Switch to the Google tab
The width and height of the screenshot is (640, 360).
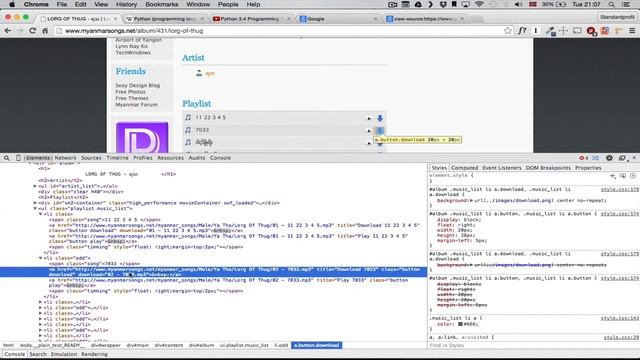pos(338,19)
